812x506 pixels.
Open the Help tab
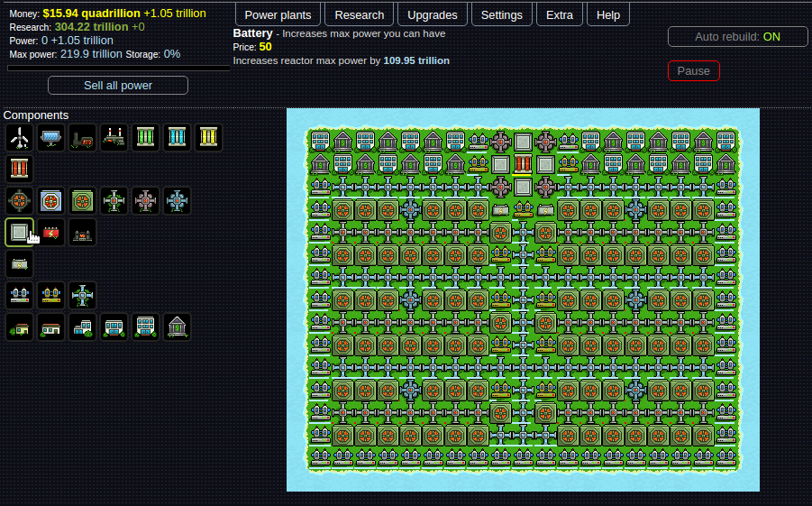tap(608, 14)
